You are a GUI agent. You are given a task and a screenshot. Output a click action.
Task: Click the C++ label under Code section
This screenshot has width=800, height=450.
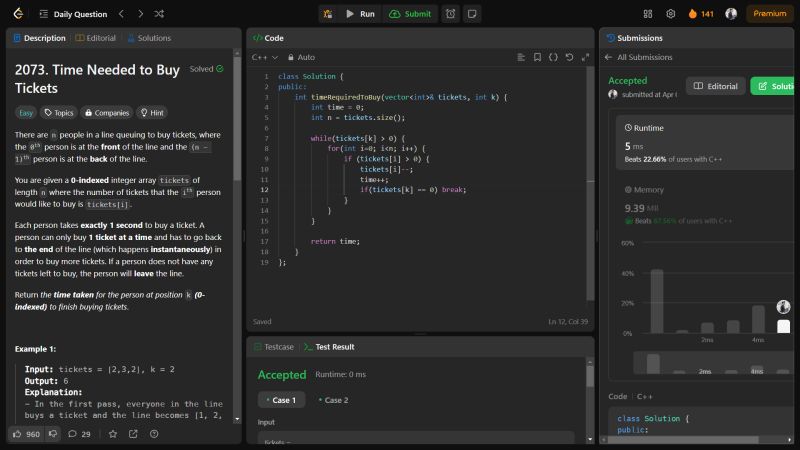(x=644, y=396)
